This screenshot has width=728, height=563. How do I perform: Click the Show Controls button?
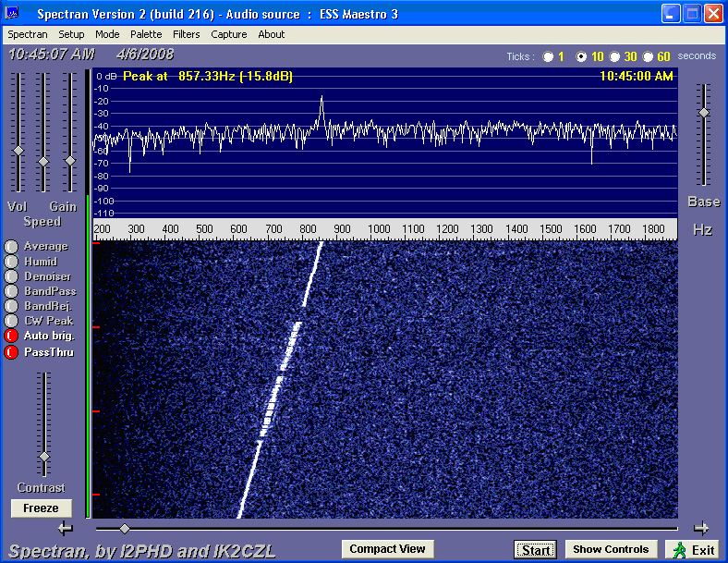pos(611,549)
